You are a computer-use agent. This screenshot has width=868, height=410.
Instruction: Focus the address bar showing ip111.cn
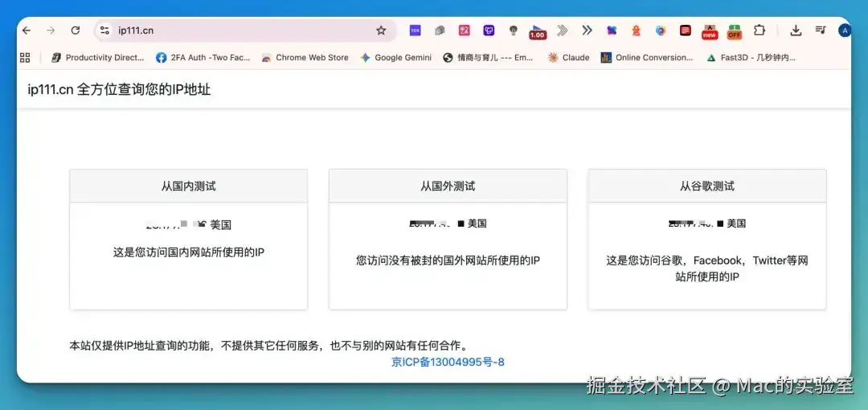pos(246,31)
